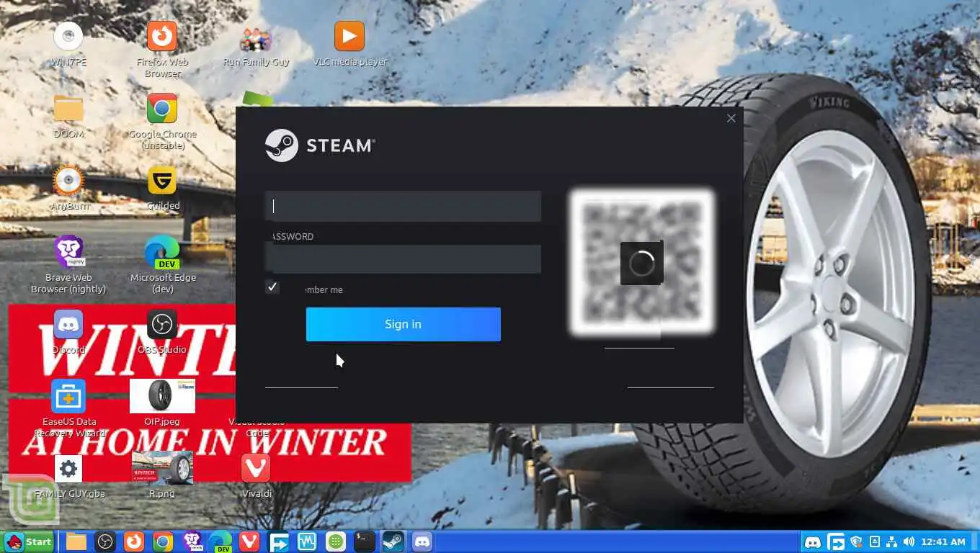Open Firefox Web Browser desktop shortcut
The width and height of the screenshot is (980, 553).
tap(162, 50)
